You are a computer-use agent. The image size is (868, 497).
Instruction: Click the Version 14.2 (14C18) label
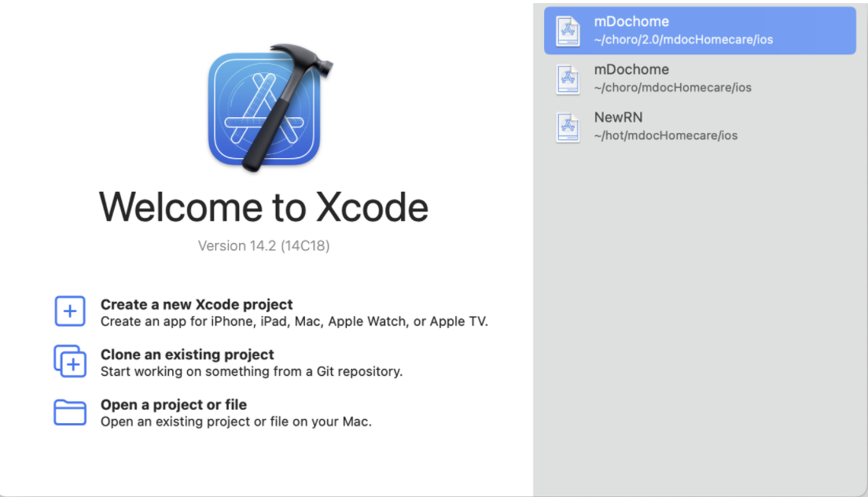pos(264,245)
